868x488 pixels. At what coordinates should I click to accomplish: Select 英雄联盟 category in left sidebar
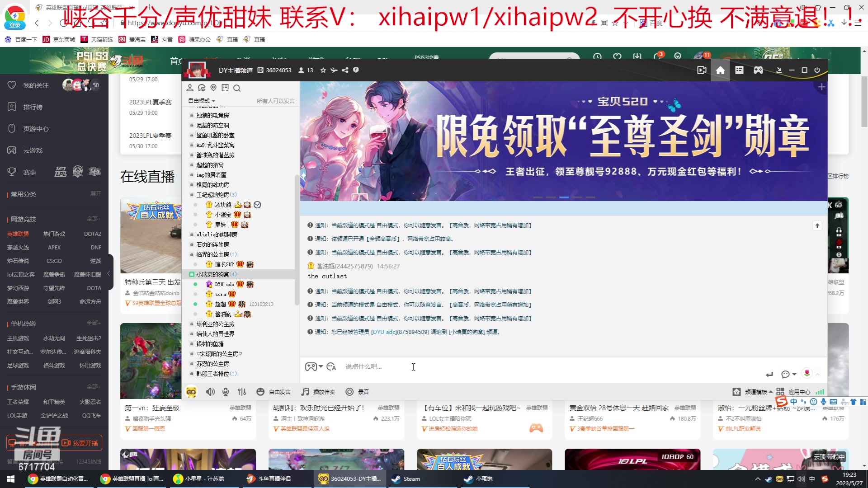click(x=18, y=234)
